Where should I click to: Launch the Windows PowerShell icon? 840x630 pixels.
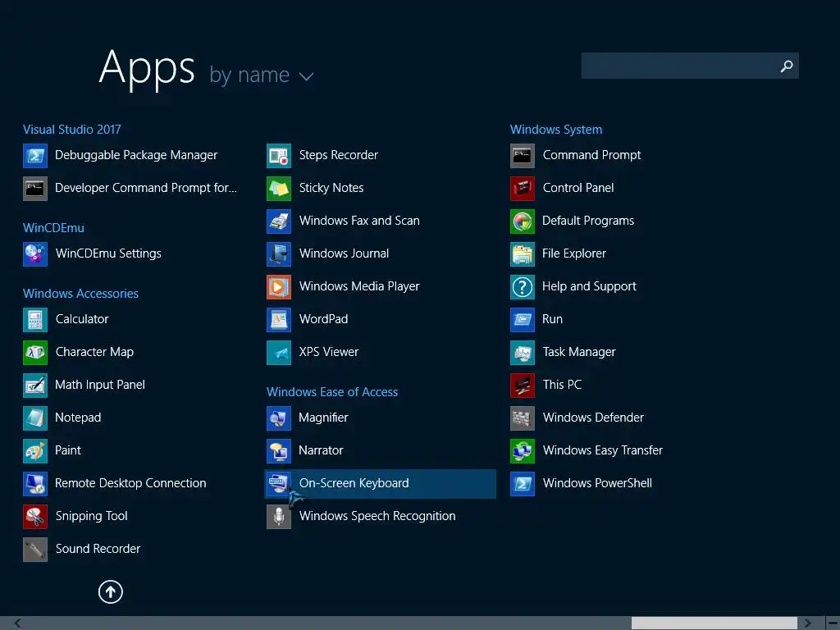(523, 483)
